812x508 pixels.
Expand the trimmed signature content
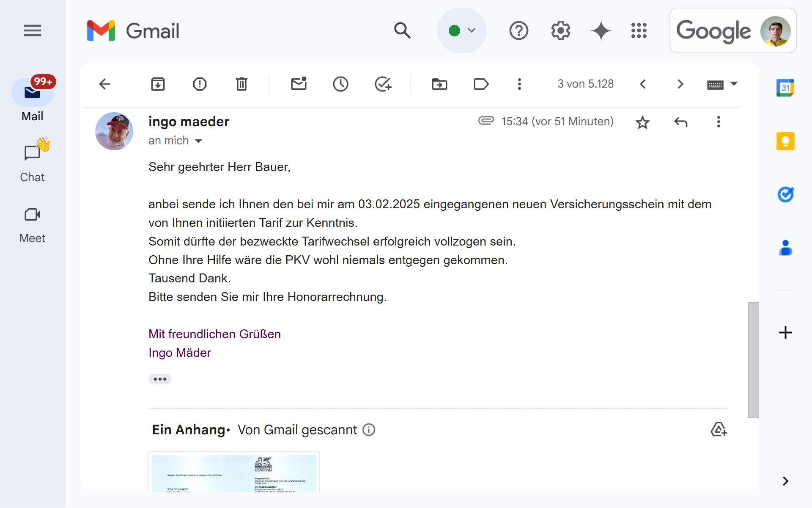click(x=160, y=379)
